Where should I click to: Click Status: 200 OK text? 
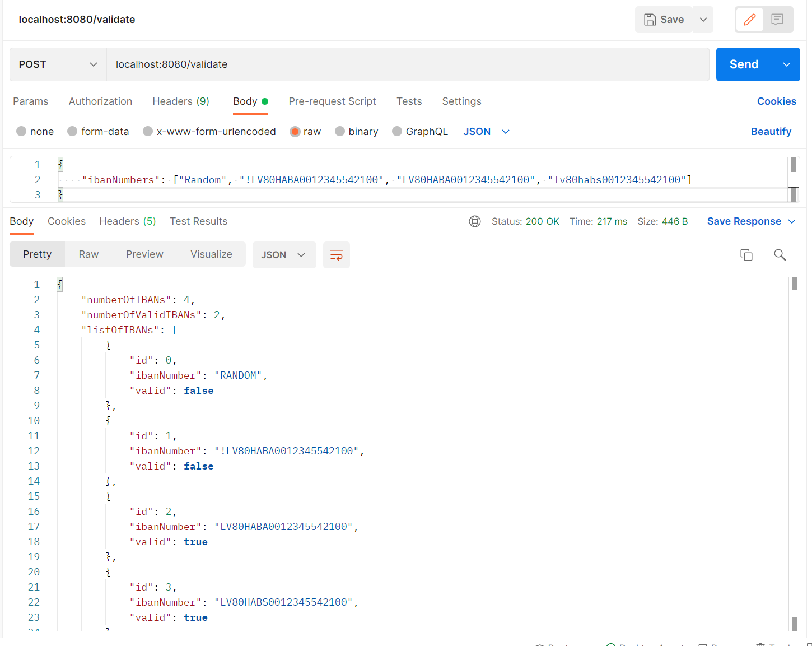pyautogui.click(x=525, y=221)
